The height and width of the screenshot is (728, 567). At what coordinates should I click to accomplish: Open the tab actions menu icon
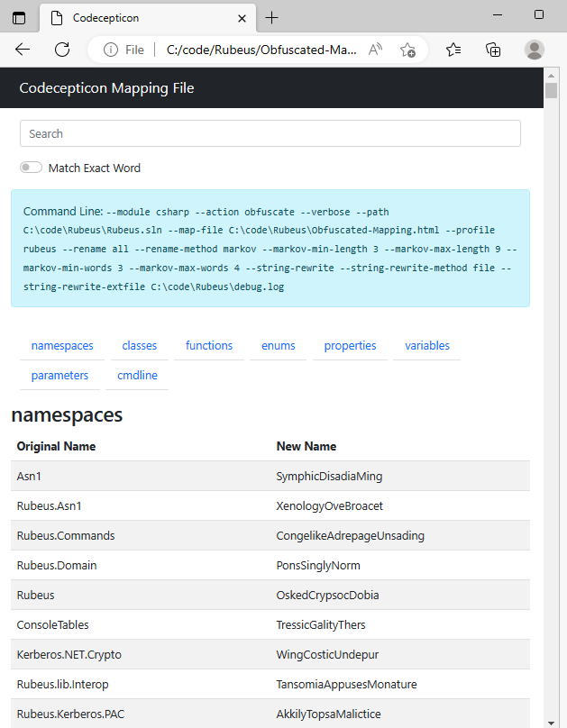[x=19, y=18]
